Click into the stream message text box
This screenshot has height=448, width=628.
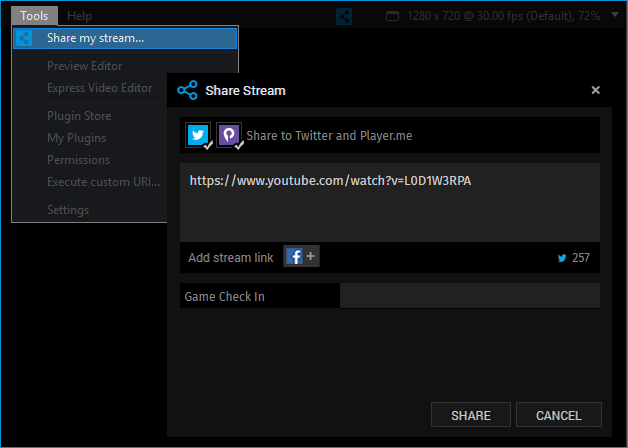tap(390, 202)
